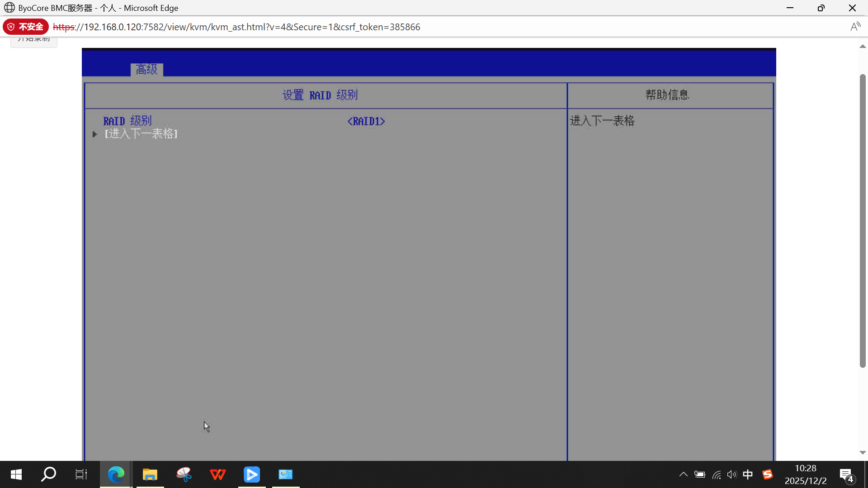Open the blue play-arrow app on taskbar
Image resolution: width=868 pixels, height=488 pixels.
[x=252, y=474]
